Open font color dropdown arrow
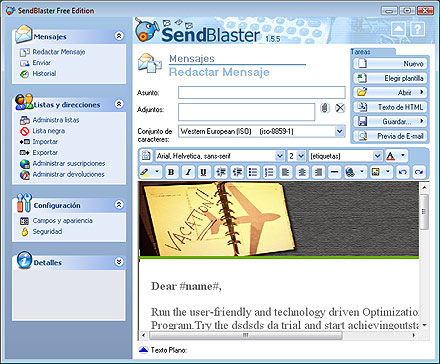Image resolution: width=440 pixels, height=364 pixels. point(403,155)
